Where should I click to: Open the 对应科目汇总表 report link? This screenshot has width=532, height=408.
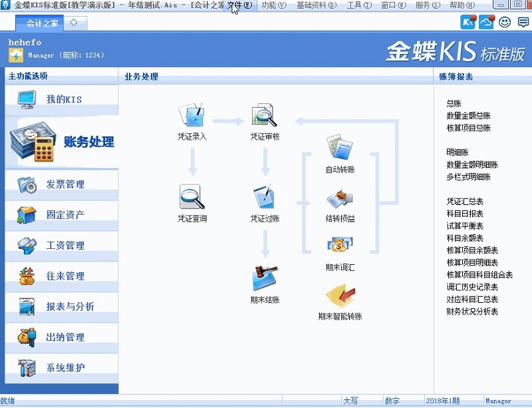pyautogui.click(x=472, y=300)
